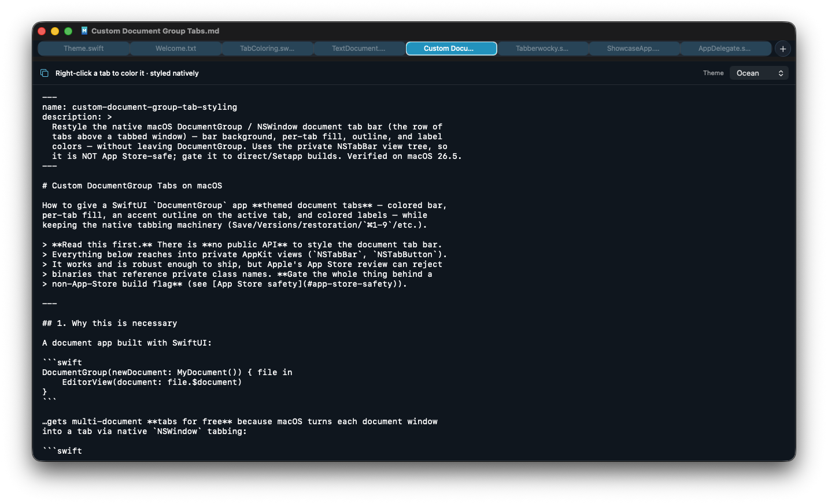Viewport: 828px width, 504px height.
Task: Close the window with the red button
Action: click(x=42, y=31)
